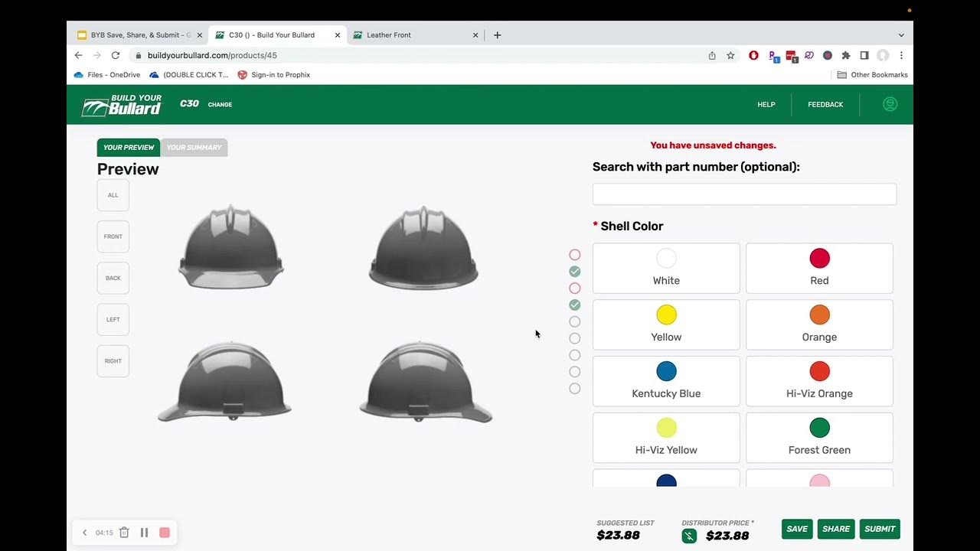Screen dimensions: 980x551
Task: Click the browser address bar URL
Action: tap(212, 55)
